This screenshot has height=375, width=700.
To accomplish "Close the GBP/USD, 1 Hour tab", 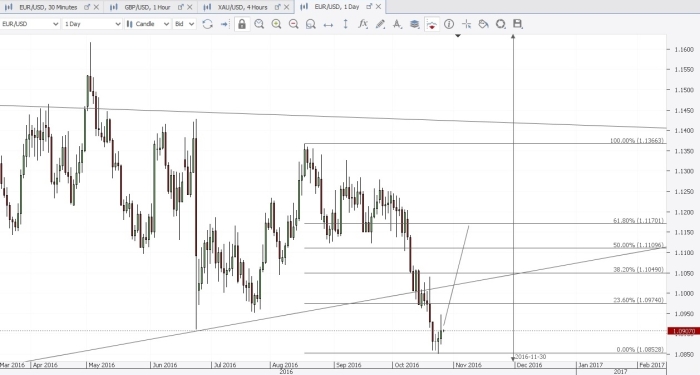I will coord(191,7).
